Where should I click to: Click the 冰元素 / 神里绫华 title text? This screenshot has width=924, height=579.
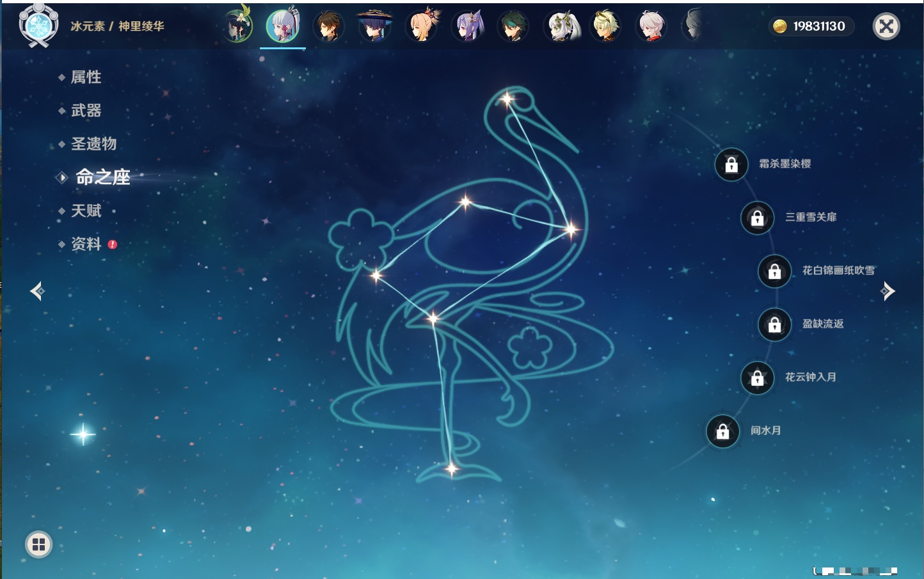117,26
